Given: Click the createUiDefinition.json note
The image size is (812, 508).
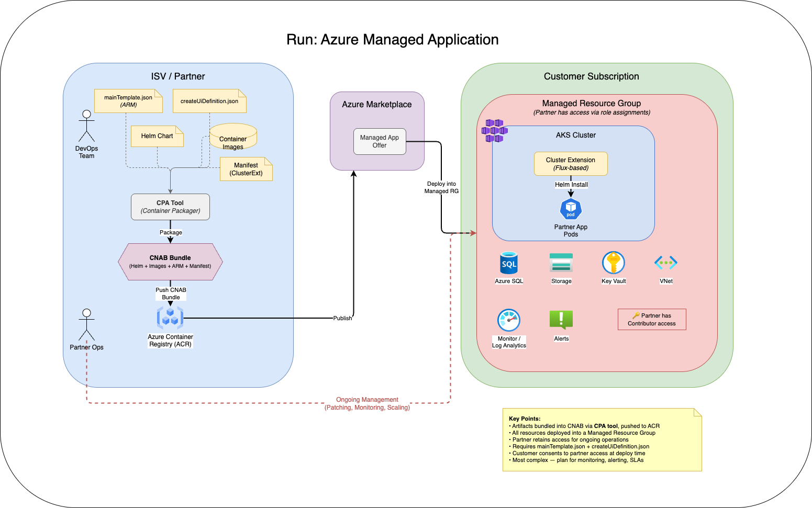Looking at the screenshot, I should (209, 101).
